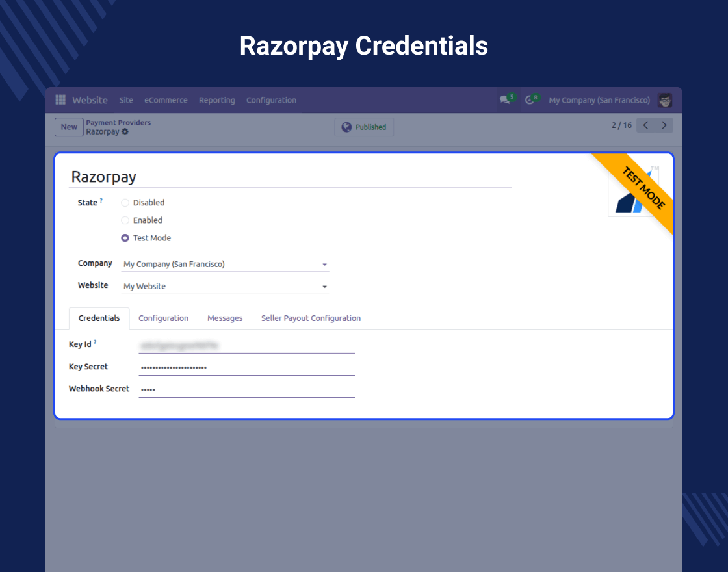728x572 pixels.
Task: Open the conversations messages icon
Action: tap(504, 100)
